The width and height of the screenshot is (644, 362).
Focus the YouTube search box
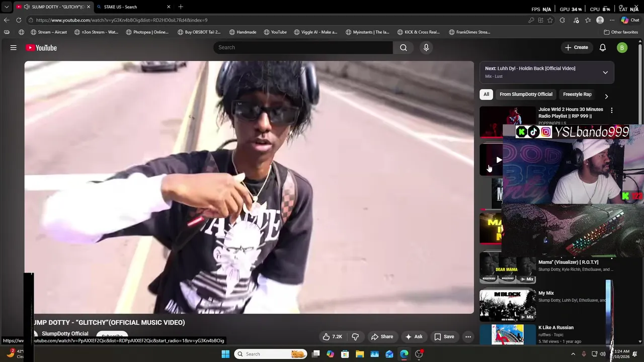pyautogui.click(x=303, y=47)
